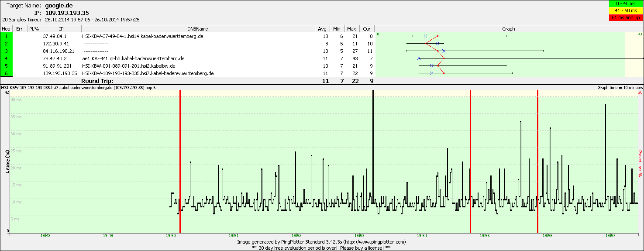Select the green hop 6 number cell
644x251 pixels.
point(7,73)
